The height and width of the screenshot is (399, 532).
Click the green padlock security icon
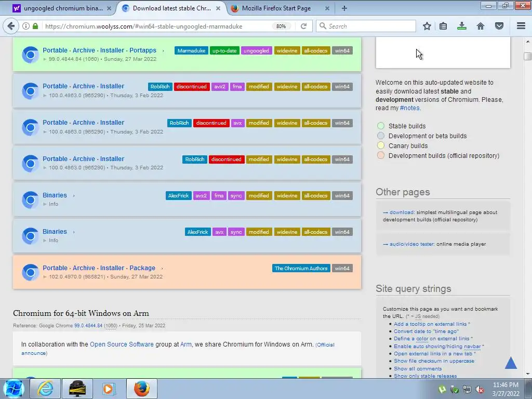(x=35, y=26)
